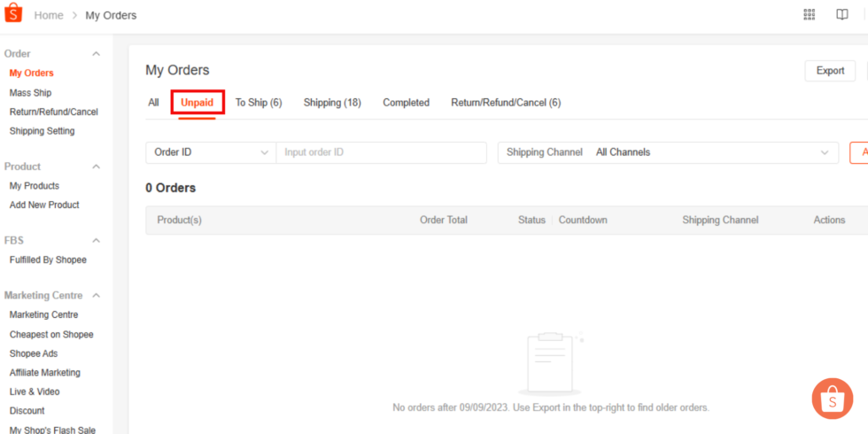This screenshot has height=434, width=868.
Task: Open Fulfilled By Shopee in the sidebar
Action: click(x=48, y=260)
